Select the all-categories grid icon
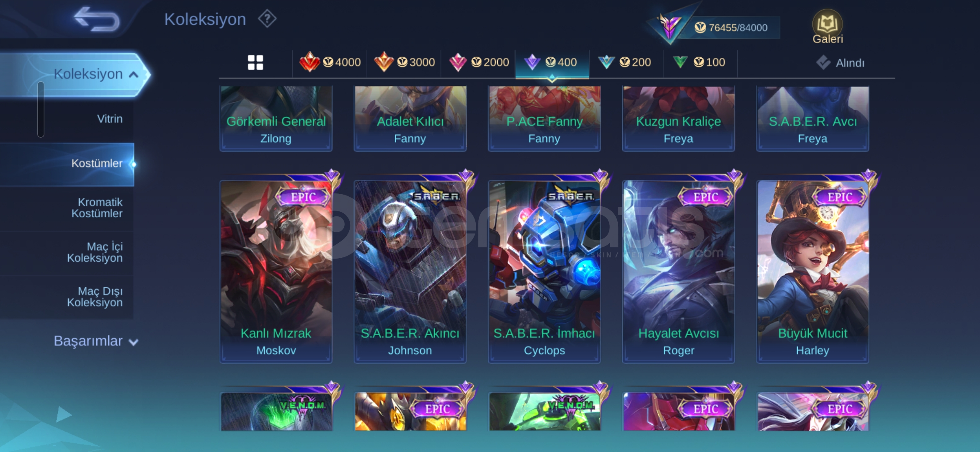Viewport: 980px width, 452px height. (255, 62)
